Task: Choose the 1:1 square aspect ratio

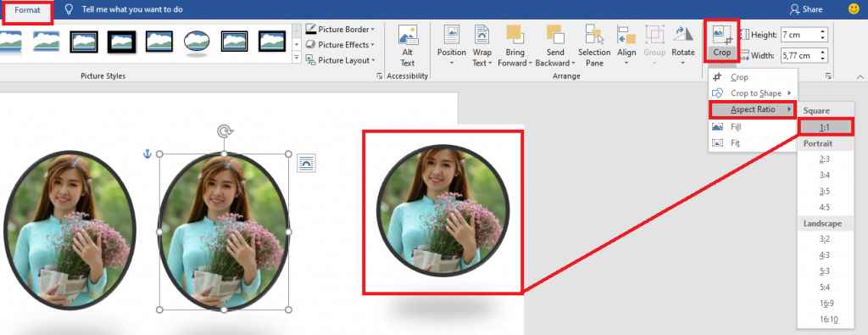Action: tap(826, 127)
